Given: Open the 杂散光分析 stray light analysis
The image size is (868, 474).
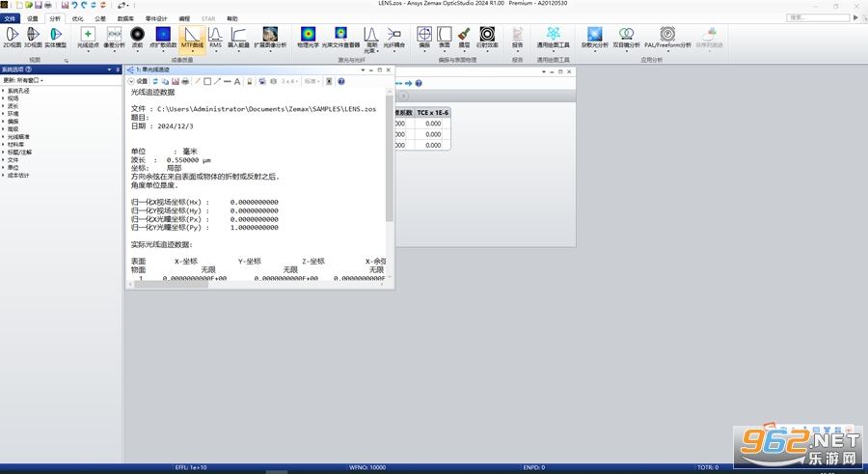Looking at the screenshot, I should pyautogui.click(x=594, y=39).
